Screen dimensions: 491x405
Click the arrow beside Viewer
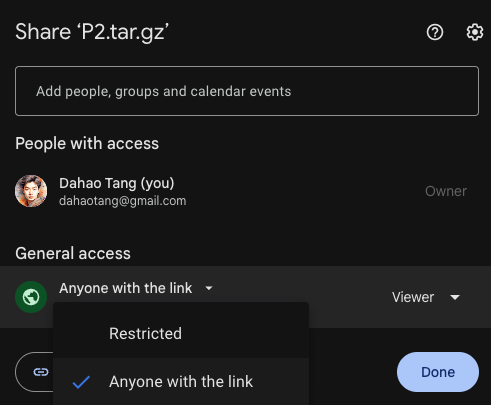point(455,297)
